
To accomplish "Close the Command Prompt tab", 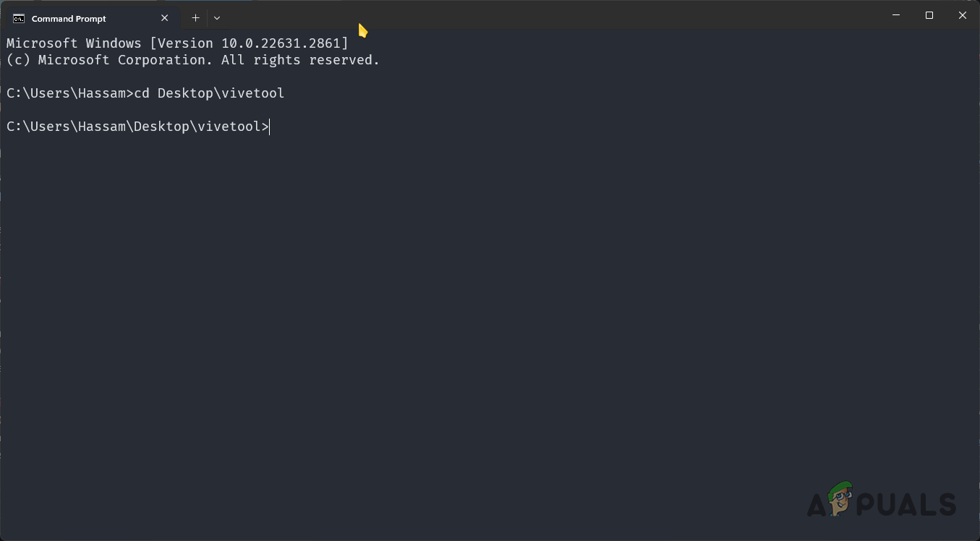I will [x=166, y=18].
